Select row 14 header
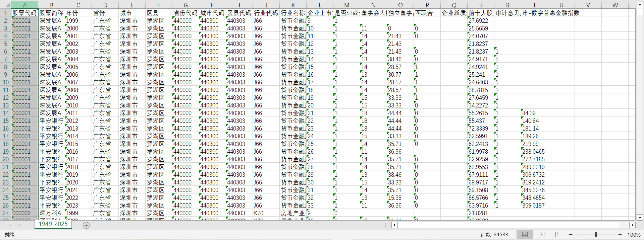The height and width of the screenshot is (240, 644). tap(6, 113)
